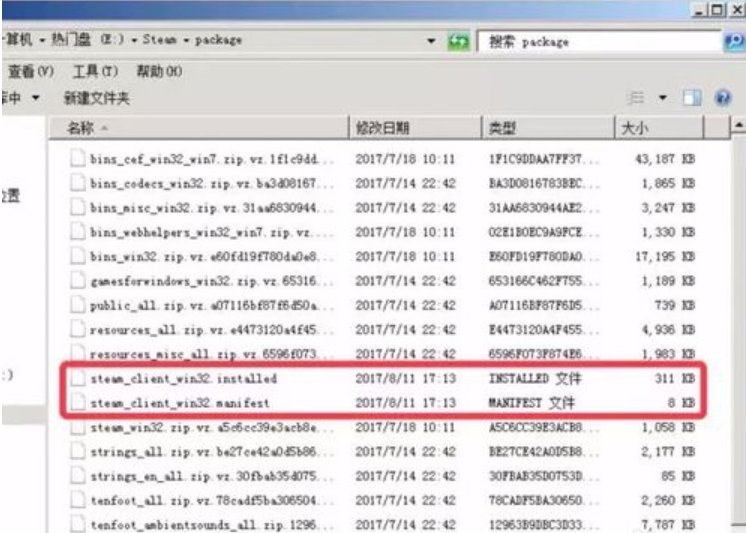Sort by the 大小 column header

click(659, 128)
